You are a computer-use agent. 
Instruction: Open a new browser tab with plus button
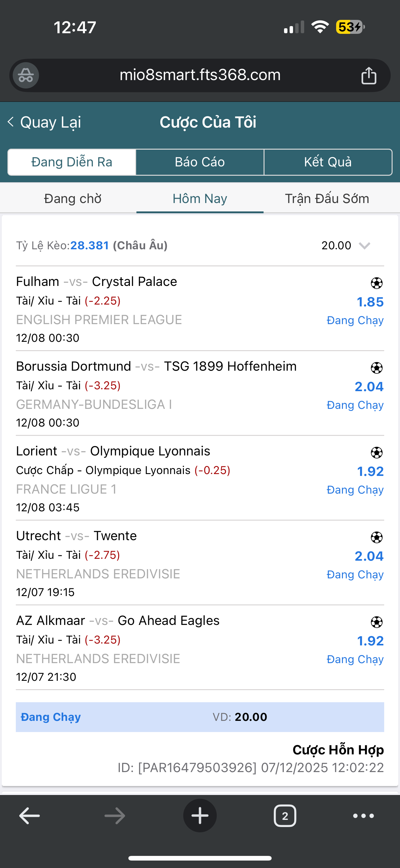200,816
